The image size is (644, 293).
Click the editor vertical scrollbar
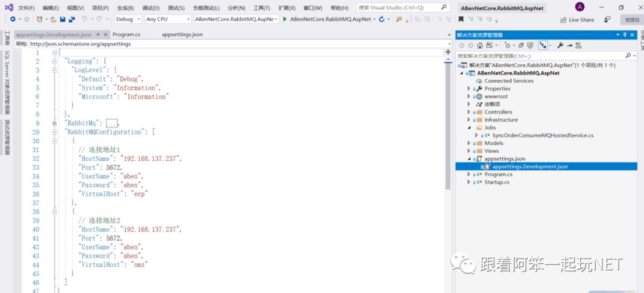(x=448, y=126)
